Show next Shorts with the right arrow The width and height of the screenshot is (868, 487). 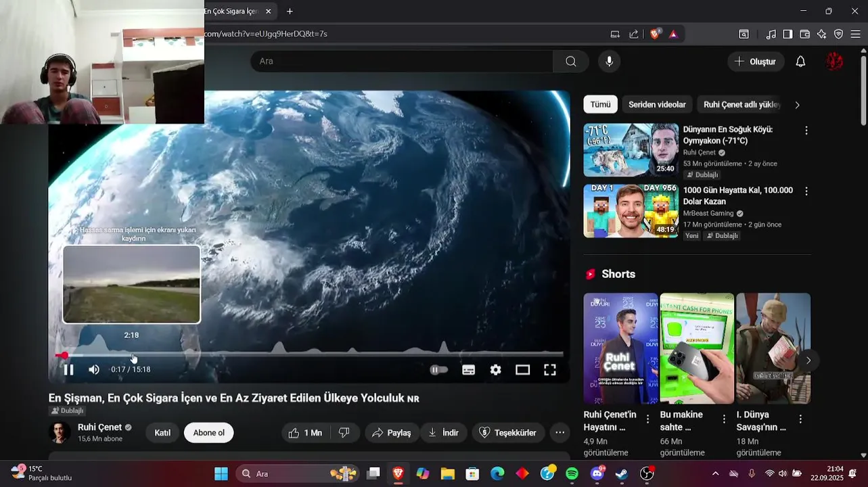coord(808,361)
